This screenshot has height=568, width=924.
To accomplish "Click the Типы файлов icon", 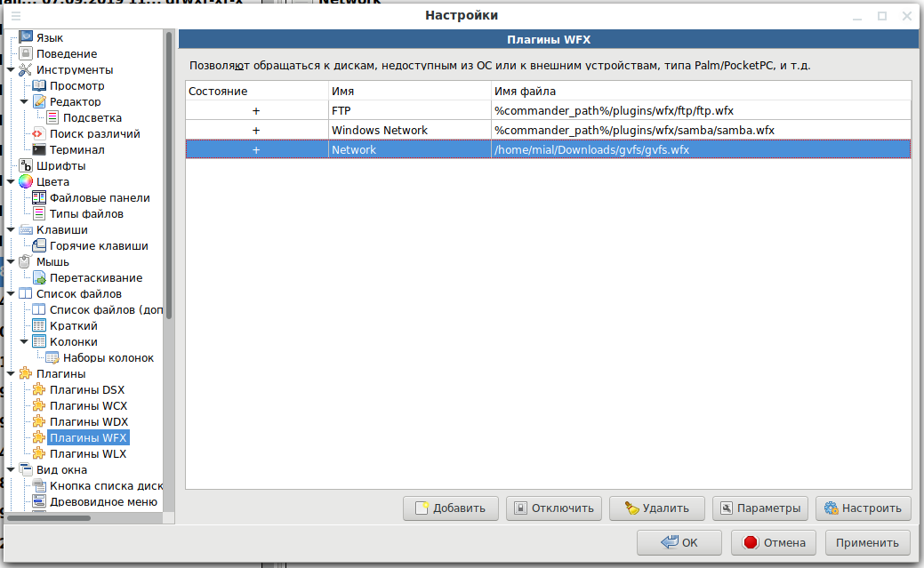I will click(39, 213).
